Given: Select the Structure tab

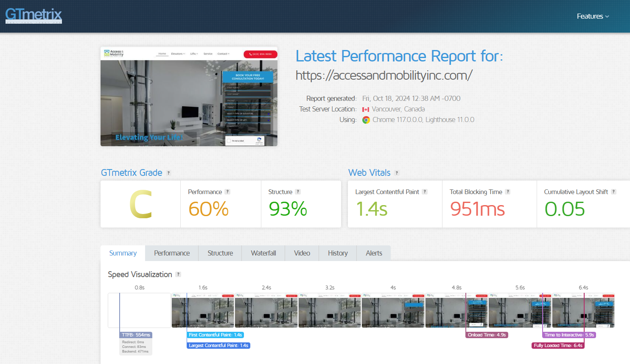Looking at the screenshot, I should coord(220,253).
